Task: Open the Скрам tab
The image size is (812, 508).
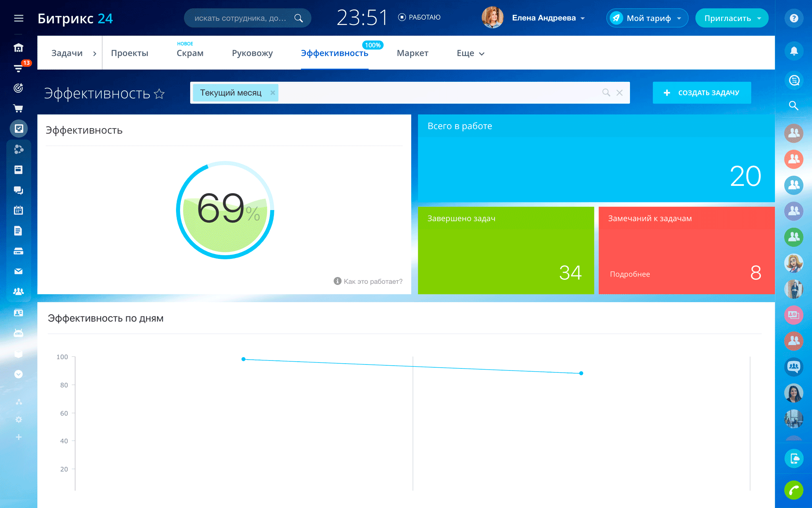Action: coord(190,53)
